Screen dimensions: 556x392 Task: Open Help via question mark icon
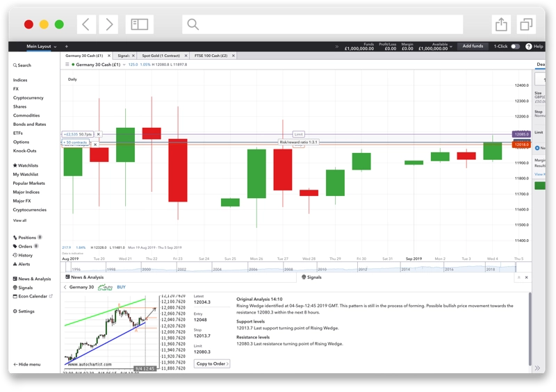(528, 47)
